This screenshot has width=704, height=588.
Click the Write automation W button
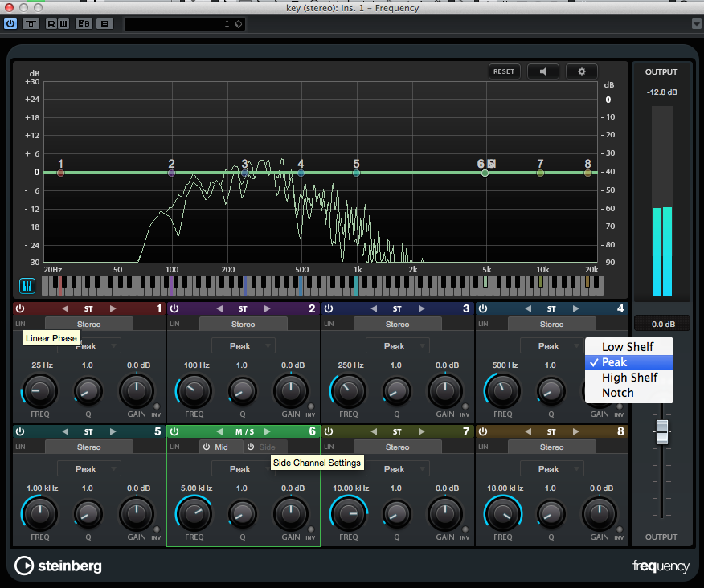coord(63,24)
